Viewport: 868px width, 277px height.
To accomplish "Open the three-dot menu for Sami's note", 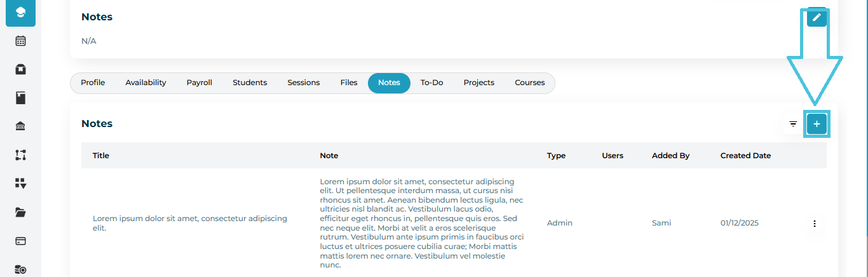I will coord(814,224).
